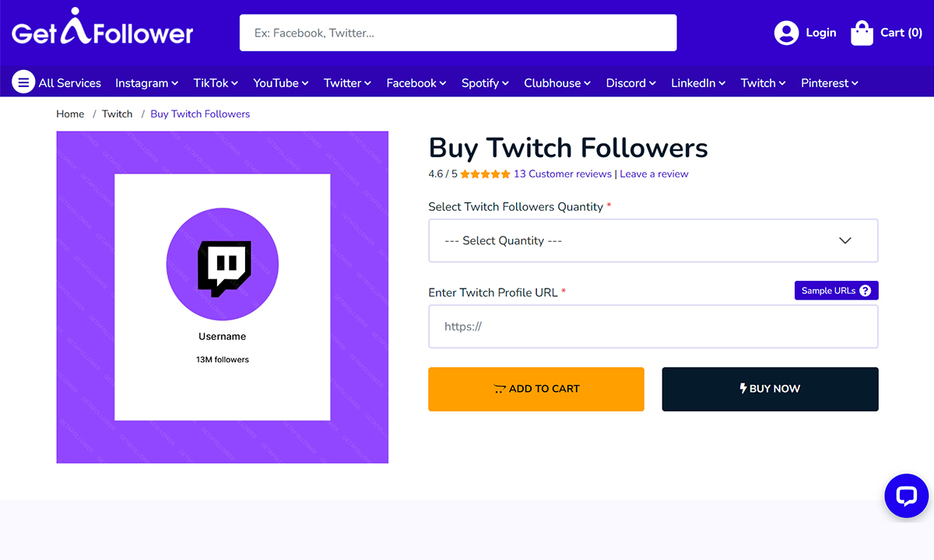Expand the Instagram services menu
The height and width of the screenshot is (560, 934).
click(146, 82)
